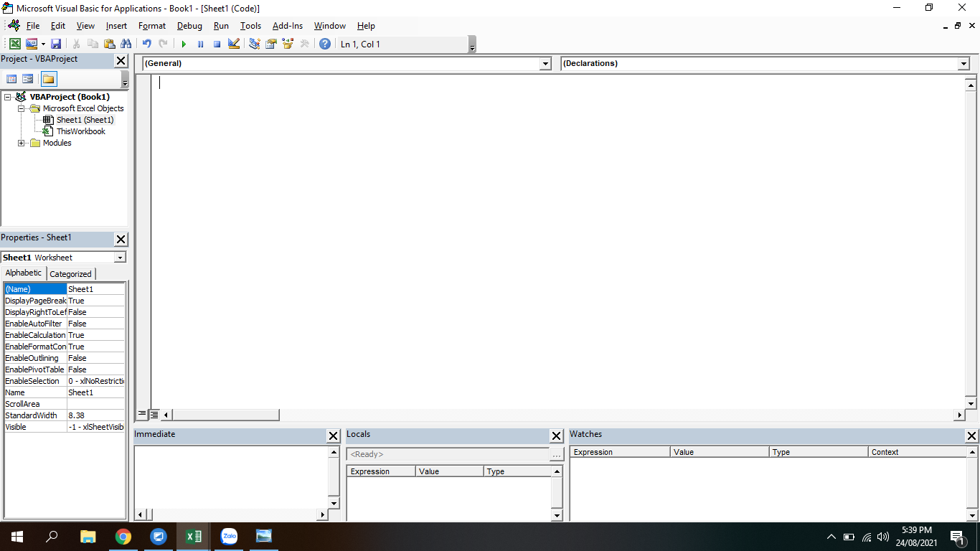Viewport: 980px width, 551px height.
Task: Open the Object Browser toolbar icon
Action: 288,44
